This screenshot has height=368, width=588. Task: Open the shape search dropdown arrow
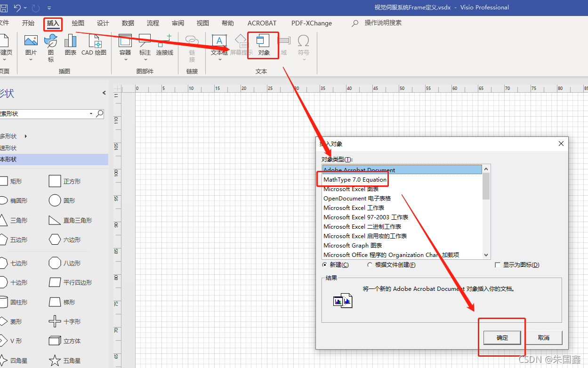91,114
